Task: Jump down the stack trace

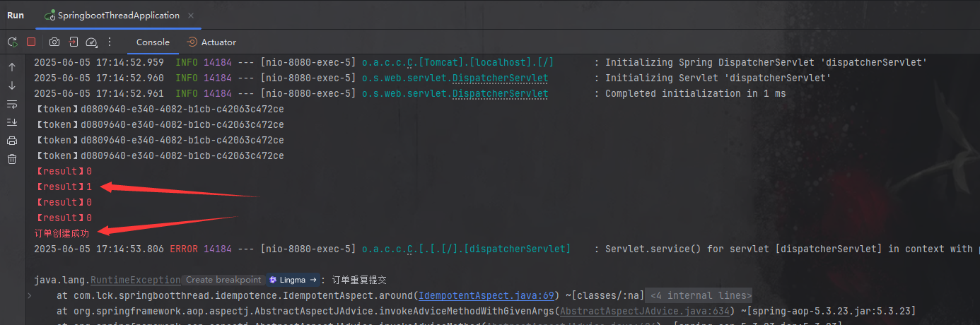Action: tap(12, 85)
